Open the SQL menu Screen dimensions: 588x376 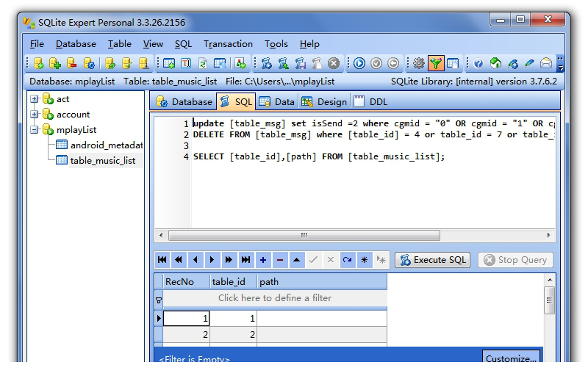(x=183, y=44)
